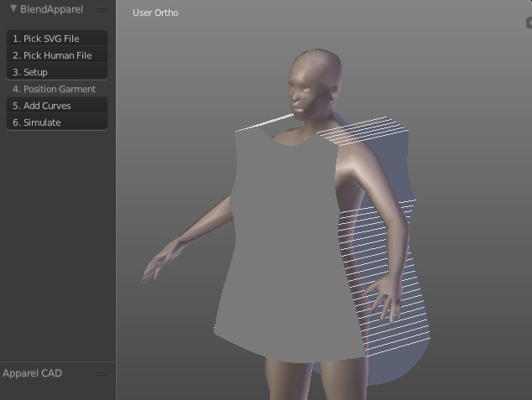
Task: Collapse the BlendApparel panel triangle
Action: pos(13,9)
